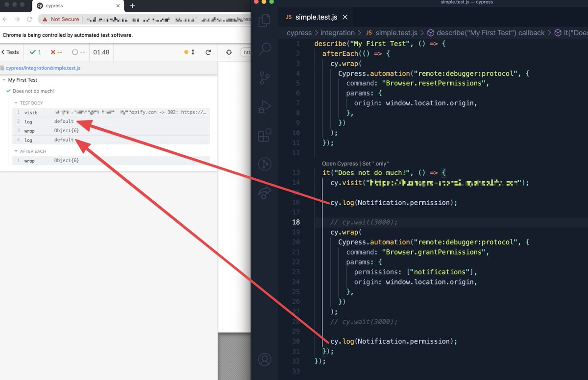Screen dimensions: 588x380
Task: Click the Open Cypress code lens
Action: pos(340,164)
